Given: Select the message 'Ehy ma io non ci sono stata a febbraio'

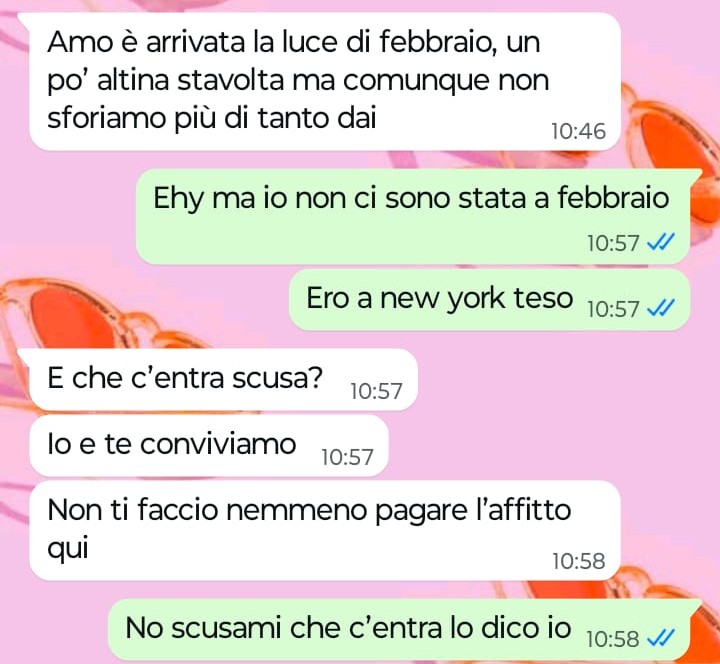Looking at the screenshot, I should pyautogui.click(x=413, y=217).
